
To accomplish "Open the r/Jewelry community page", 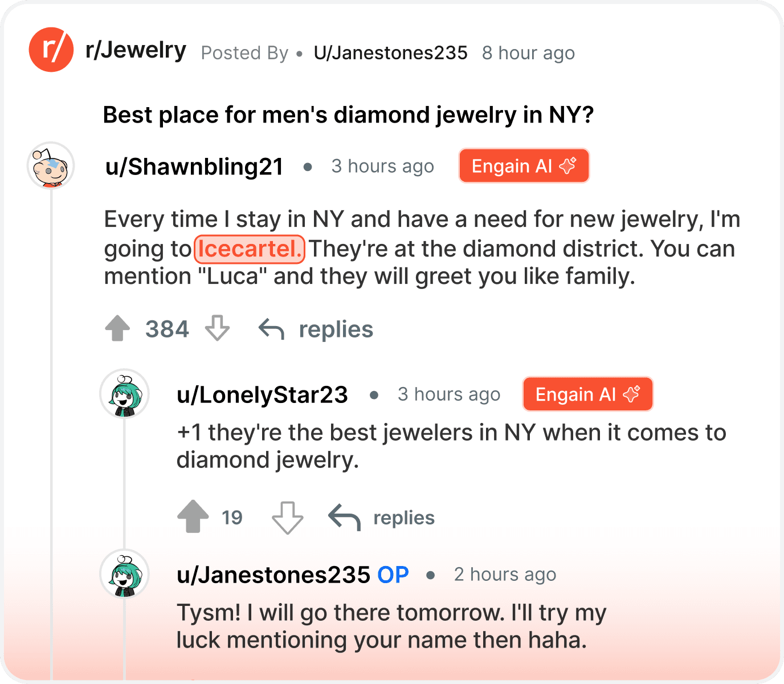I will [x=136, y=50].
